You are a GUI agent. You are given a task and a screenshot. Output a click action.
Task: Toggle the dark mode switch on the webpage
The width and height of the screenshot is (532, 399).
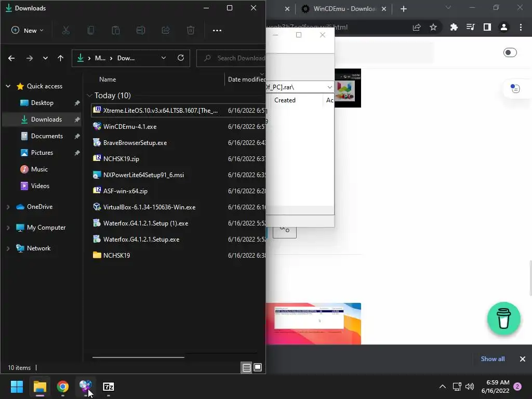click(x=510, y=52)
